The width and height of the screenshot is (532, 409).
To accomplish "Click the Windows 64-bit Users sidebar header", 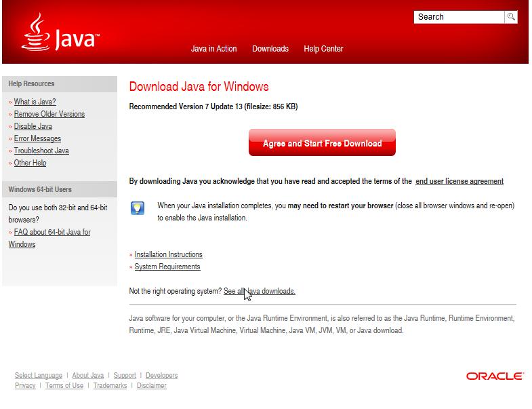I will click(40, 189).
